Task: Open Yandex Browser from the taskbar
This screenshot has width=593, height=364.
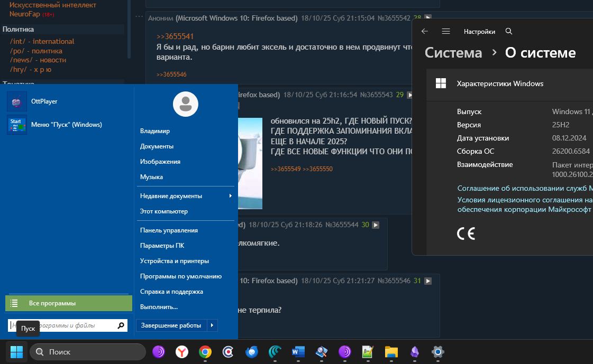Action: pos(181,352)
